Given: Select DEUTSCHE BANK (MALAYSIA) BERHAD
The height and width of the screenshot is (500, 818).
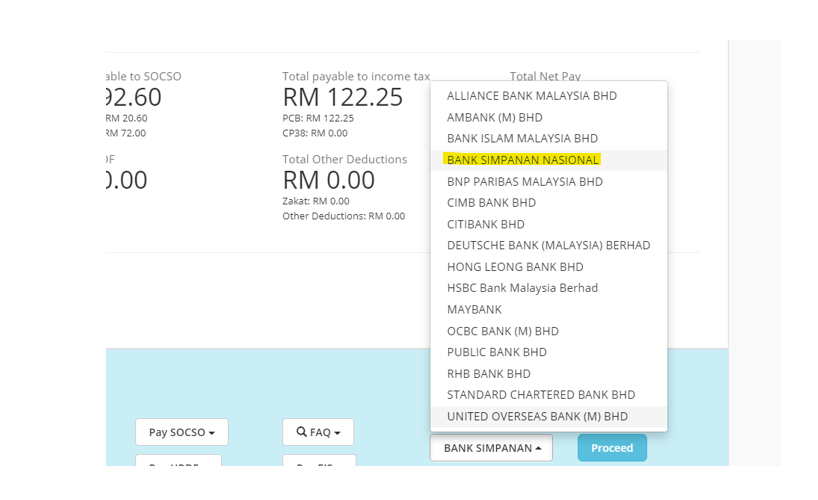Looking at the screenshot, I should tap(548, 245).
